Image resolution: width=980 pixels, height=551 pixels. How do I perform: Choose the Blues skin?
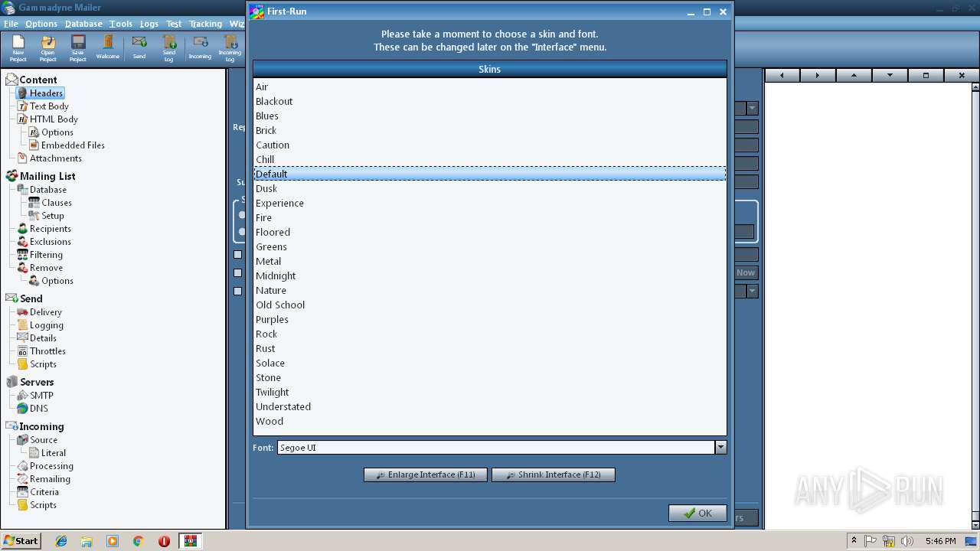[x=490, y=116]
